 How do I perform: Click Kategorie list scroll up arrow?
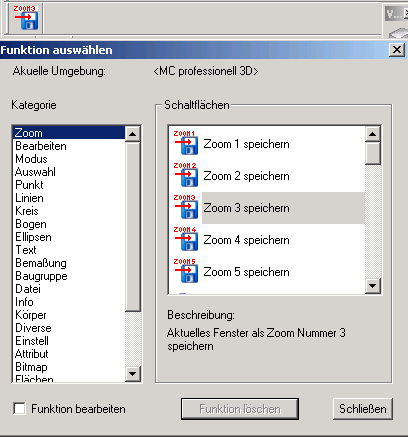133,134
